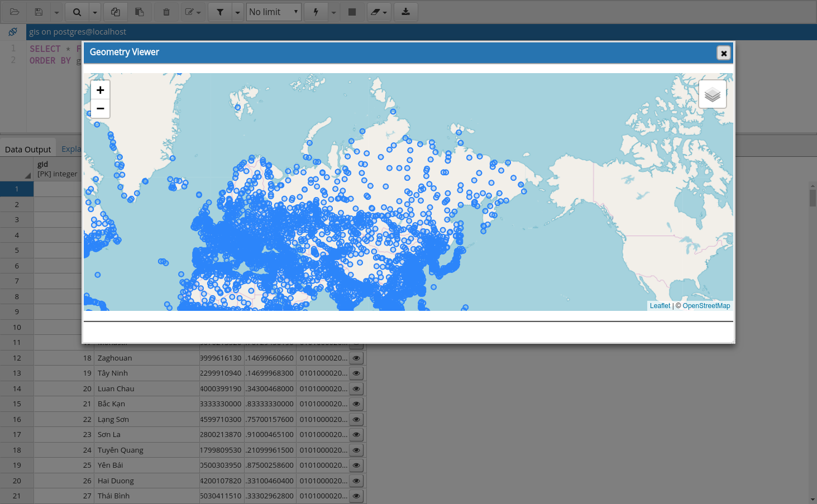View geometry for Thái Bình row
The image size is (817, 504).
click(x=356, y=496)
